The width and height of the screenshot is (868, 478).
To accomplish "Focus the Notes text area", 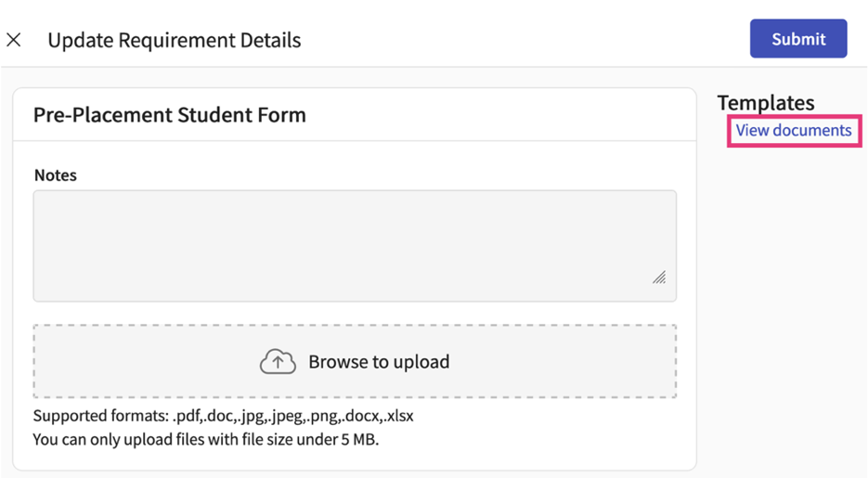I will 354,246.
